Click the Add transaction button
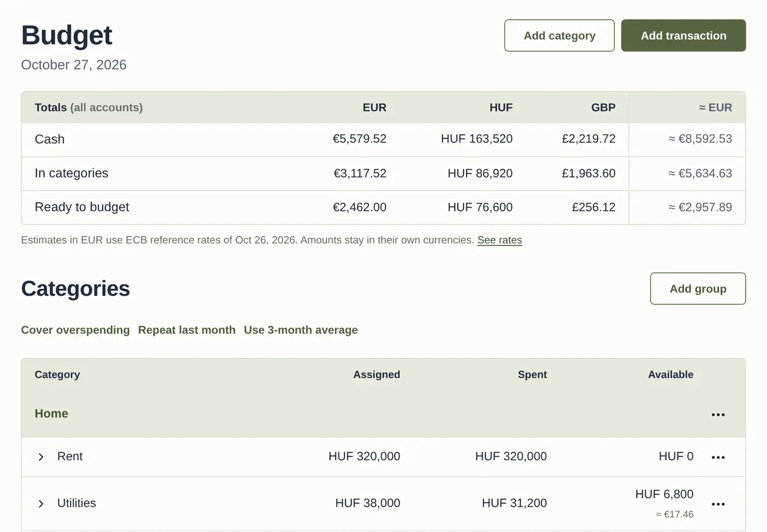Viewport: 767px width, 532px height. click(683, 36)
